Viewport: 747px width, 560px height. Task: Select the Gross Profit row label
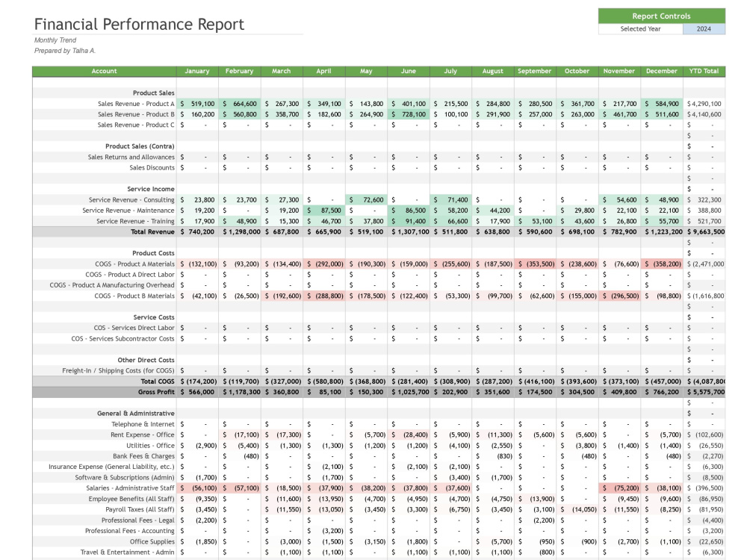156,392
